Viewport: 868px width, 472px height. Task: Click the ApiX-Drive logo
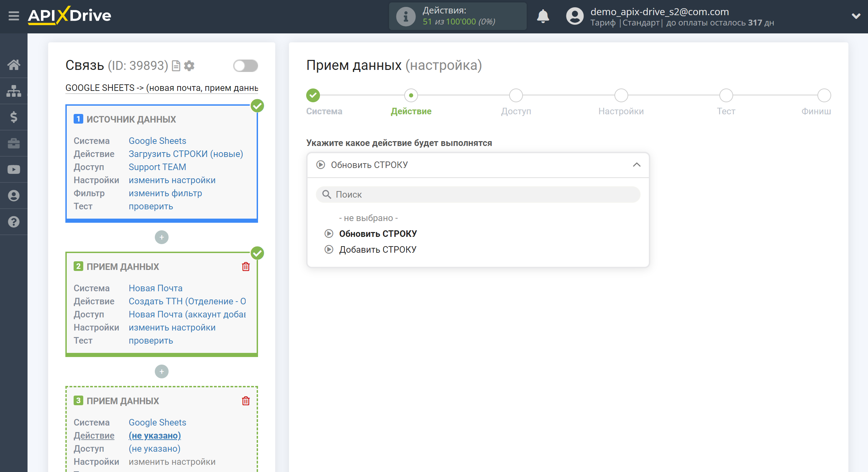click(x=69, y=15)
